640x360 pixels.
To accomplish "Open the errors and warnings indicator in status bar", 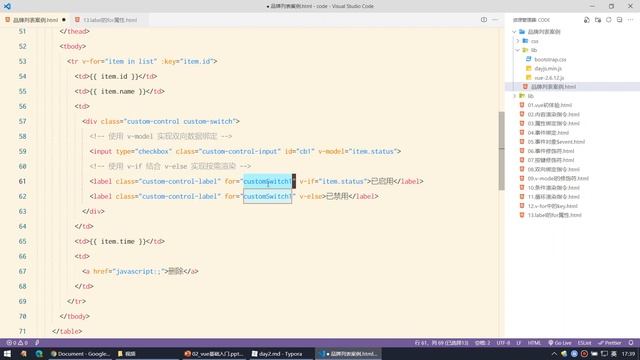I will pos(17,343).
